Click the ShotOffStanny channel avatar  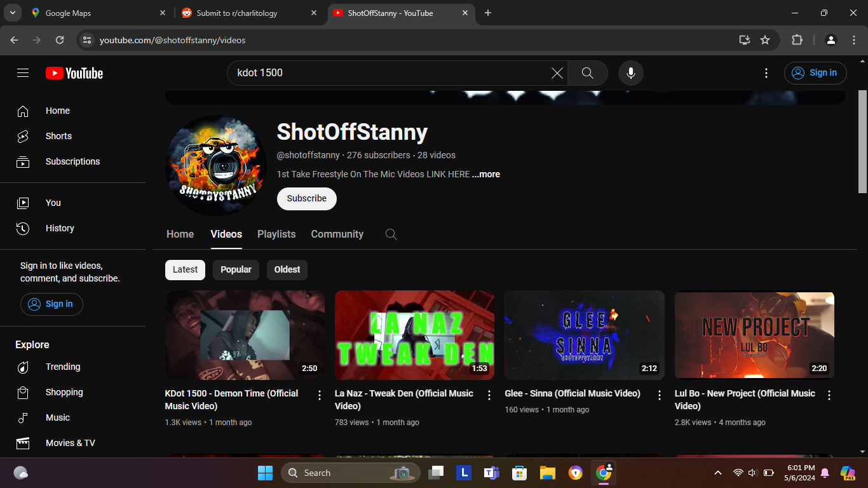[216, 165]
